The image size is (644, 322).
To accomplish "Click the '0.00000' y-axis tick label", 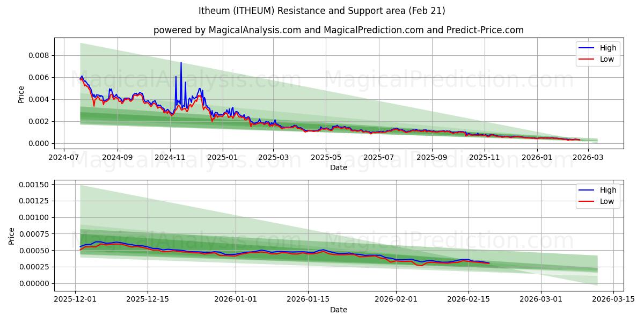I will click(x=34, y=283).
